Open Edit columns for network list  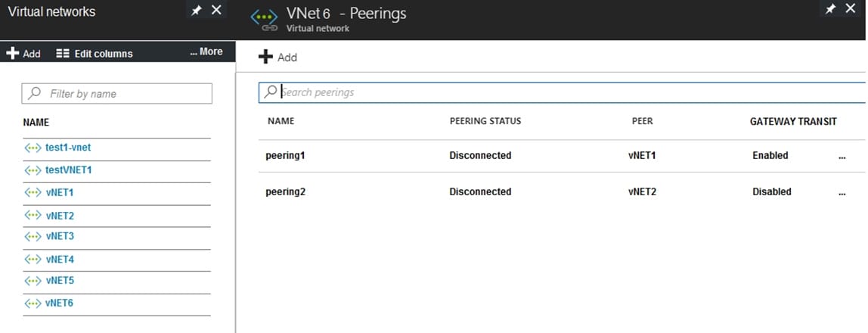[x=95, y=54]
